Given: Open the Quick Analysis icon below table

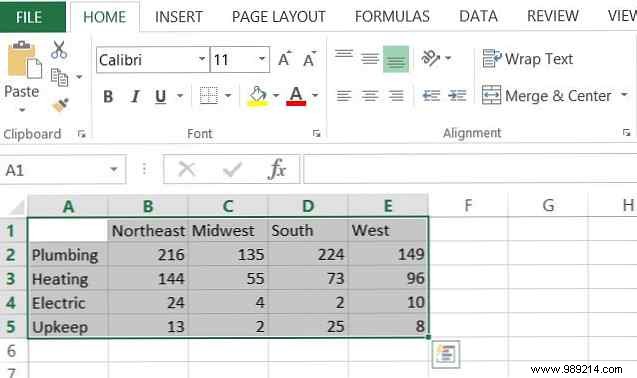Looking at the screenshot, I should (446, 354).
